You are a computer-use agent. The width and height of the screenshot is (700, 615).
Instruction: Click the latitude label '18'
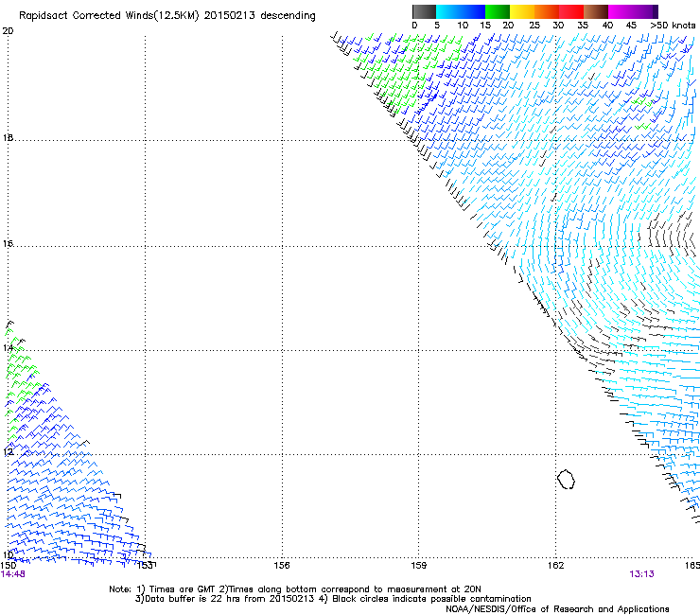pyautogui.click(x=8, y=138)
